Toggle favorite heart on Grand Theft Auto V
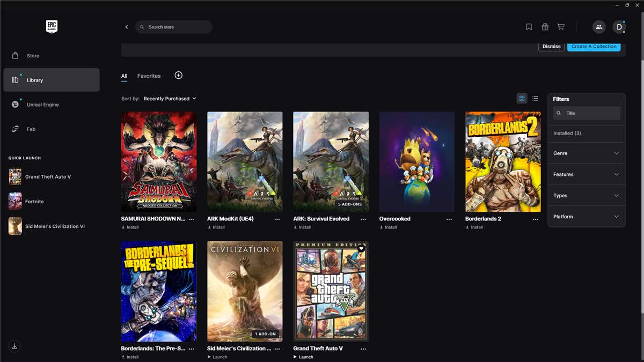Viewport: 644px width, 362px height. [361, 249]
